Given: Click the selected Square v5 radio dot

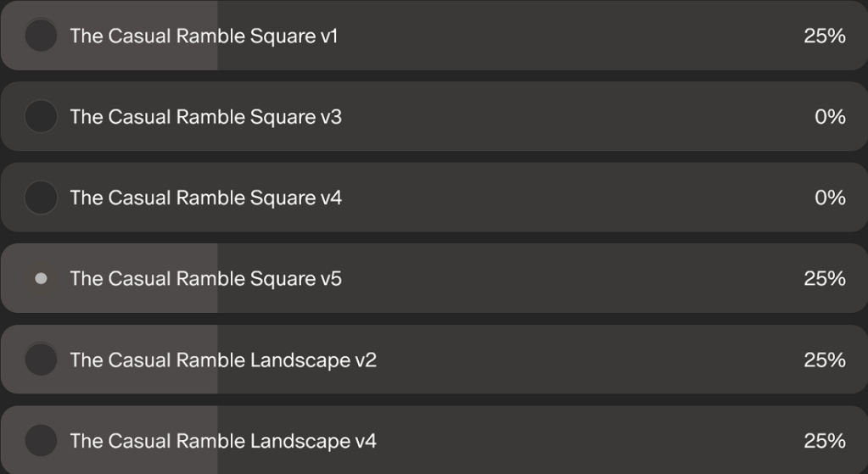Looking at the screenshot, I should tap(41, 278).
